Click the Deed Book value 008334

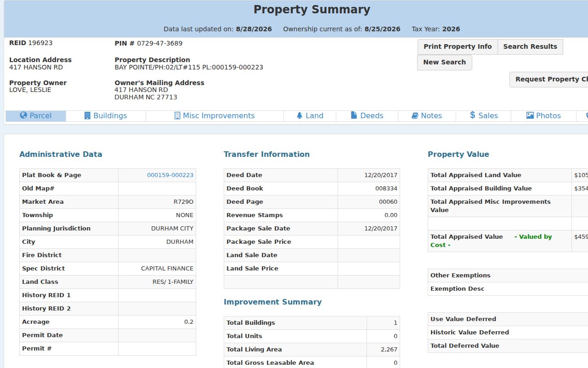[x=386, y=189]
